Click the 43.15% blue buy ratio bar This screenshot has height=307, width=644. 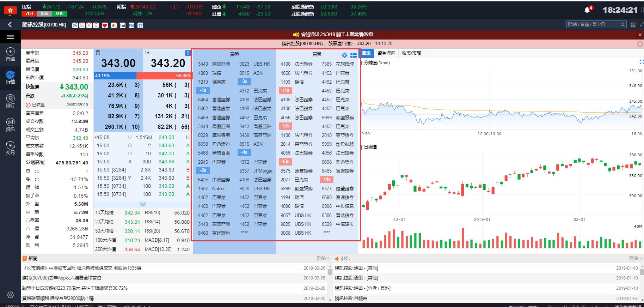click(x=115, y=76)
